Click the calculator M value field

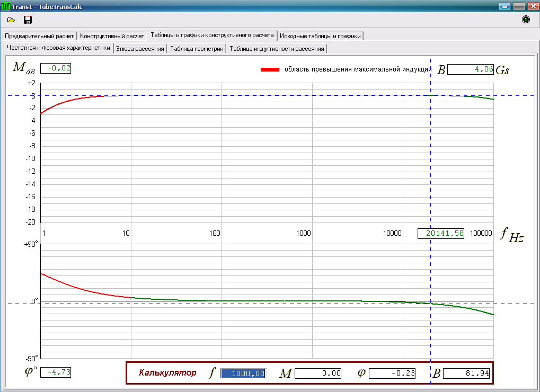[x=318, y=373]
